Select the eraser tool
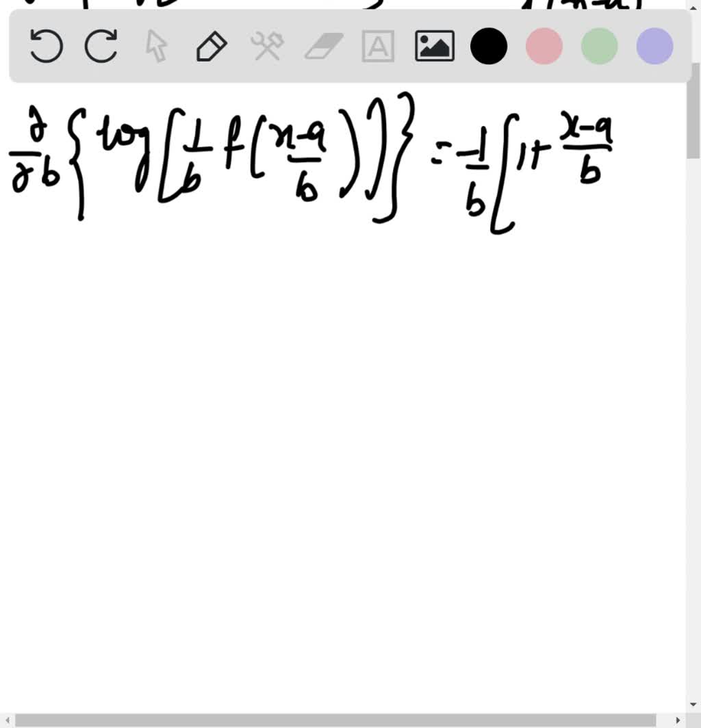Screen dimensions: 701x728 (x=322, y=47)
